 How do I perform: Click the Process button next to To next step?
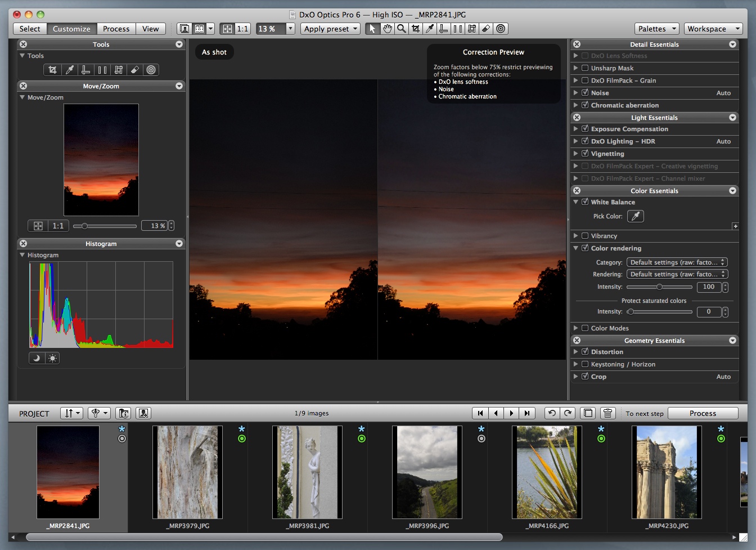point(703,413)
